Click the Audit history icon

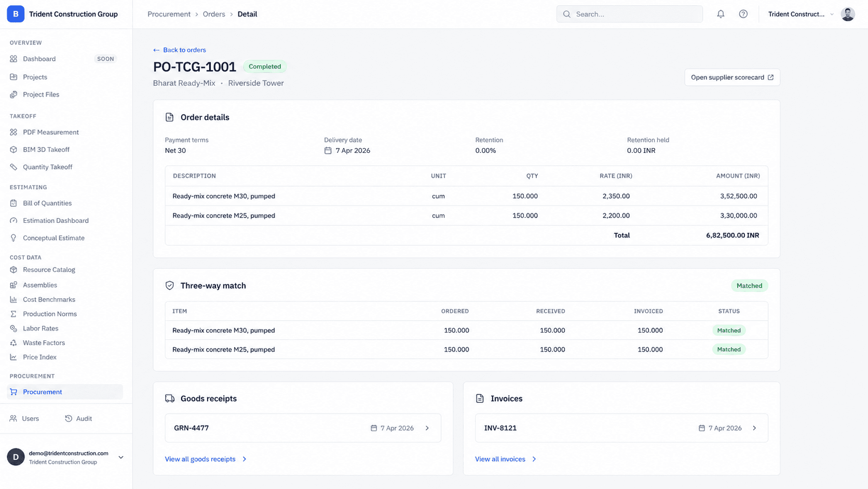coord(69,418)
